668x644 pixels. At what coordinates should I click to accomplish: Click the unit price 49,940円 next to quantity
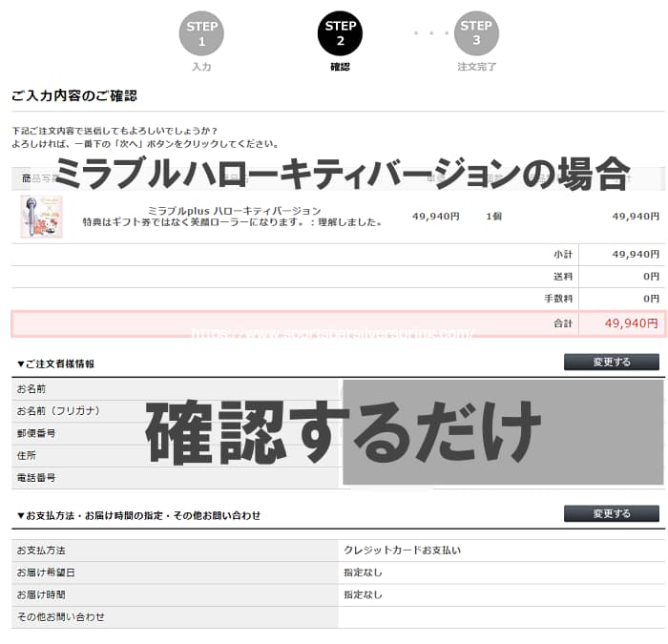tap(435, 217)
